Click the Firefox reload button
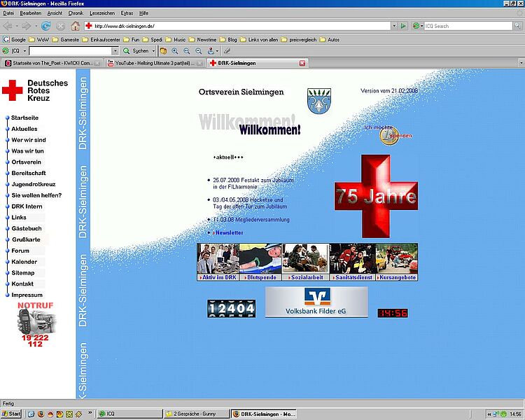525x420 pixels. click(x=45, y=26)
